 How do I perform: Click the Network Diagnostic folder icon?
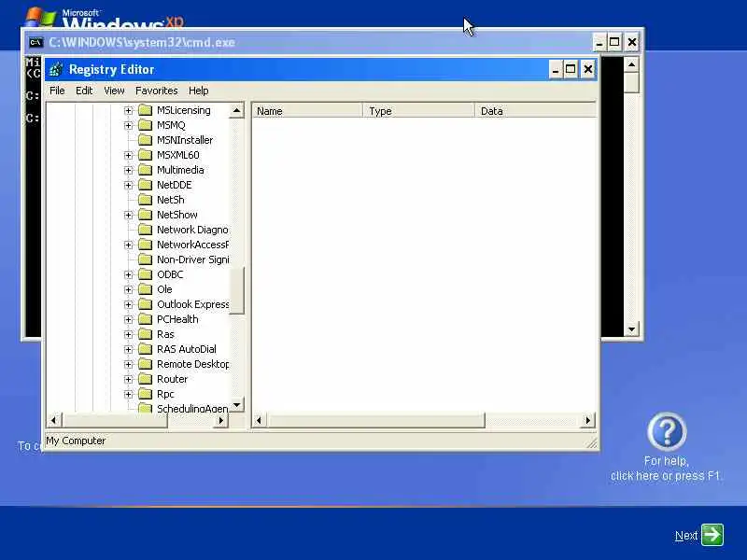145,230
